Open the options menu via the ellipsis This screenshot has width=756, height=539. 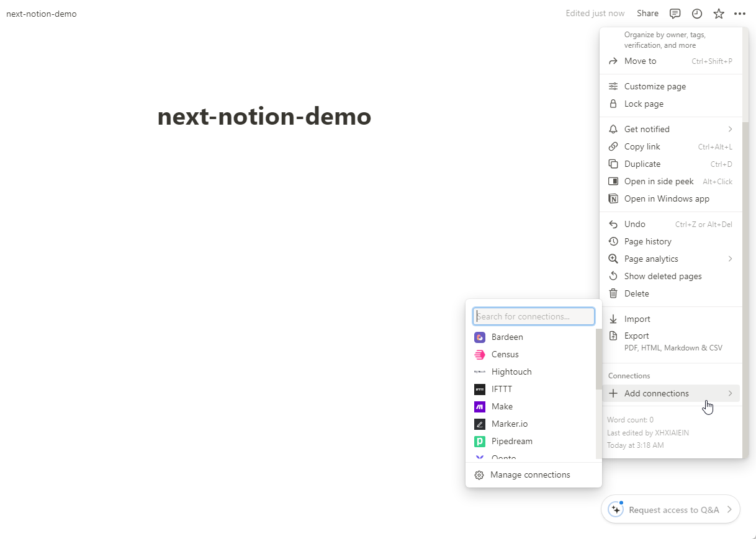click(739, 13)
